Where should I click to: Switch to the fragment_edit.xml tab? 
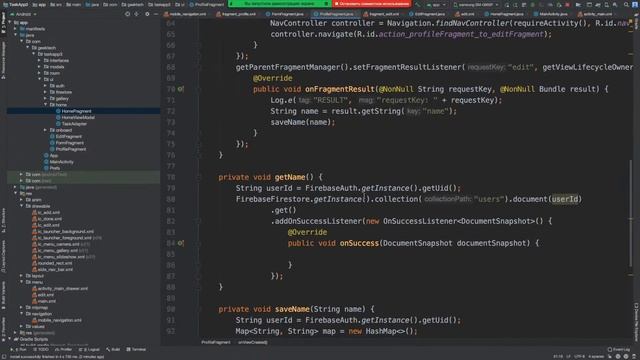click(381, 14)
